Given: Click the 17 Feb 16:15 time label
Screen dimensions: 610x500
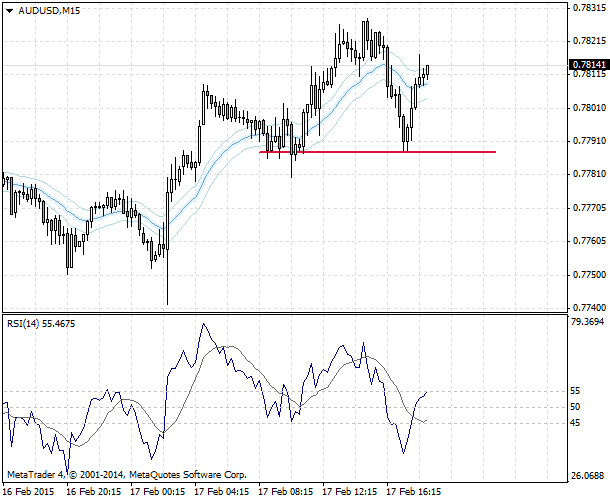Looking at the screenshot, I should (x=414, y=491).
